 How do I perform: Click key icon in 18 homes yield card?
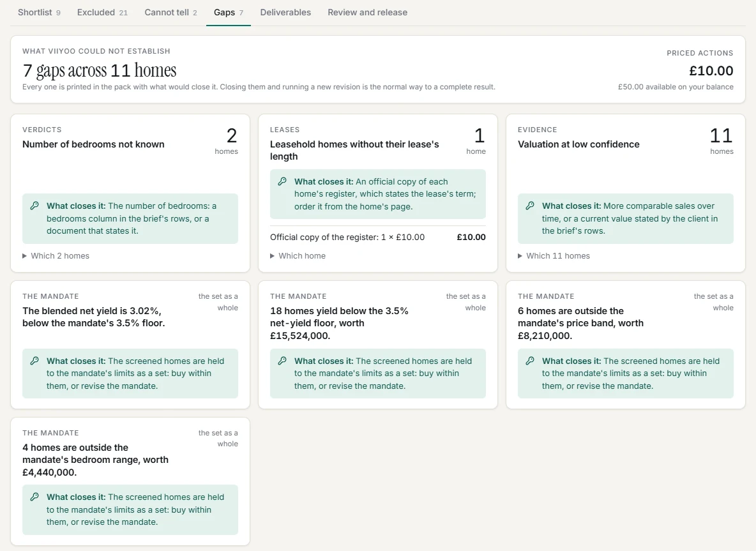(282, 361)
